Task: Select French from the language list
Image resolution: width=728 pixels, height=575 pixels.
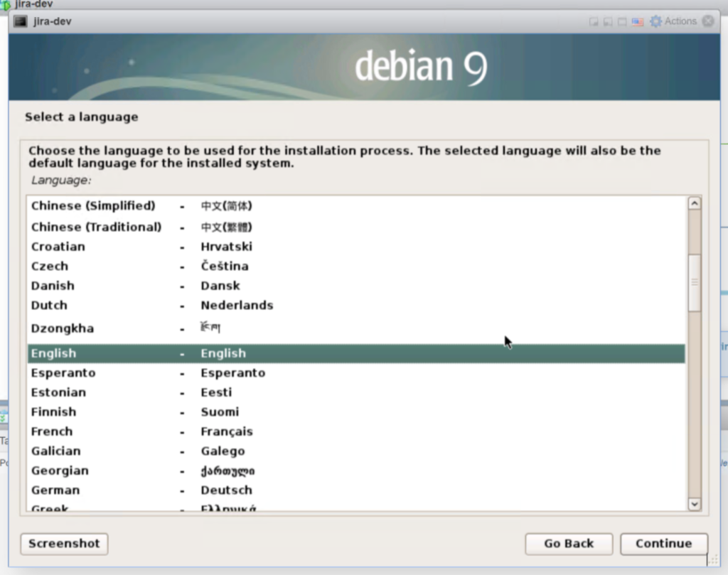Action: point(356,431)
